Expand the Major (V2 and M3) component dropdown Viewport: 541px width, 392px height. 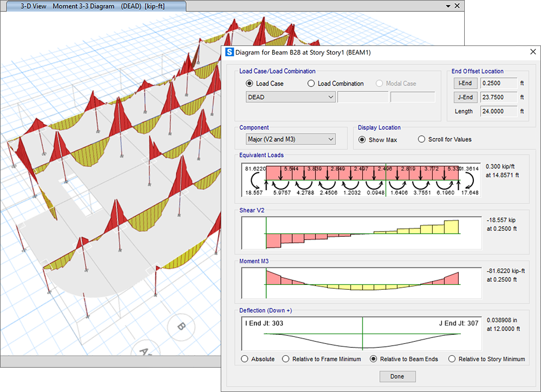(x=287, y=139)
